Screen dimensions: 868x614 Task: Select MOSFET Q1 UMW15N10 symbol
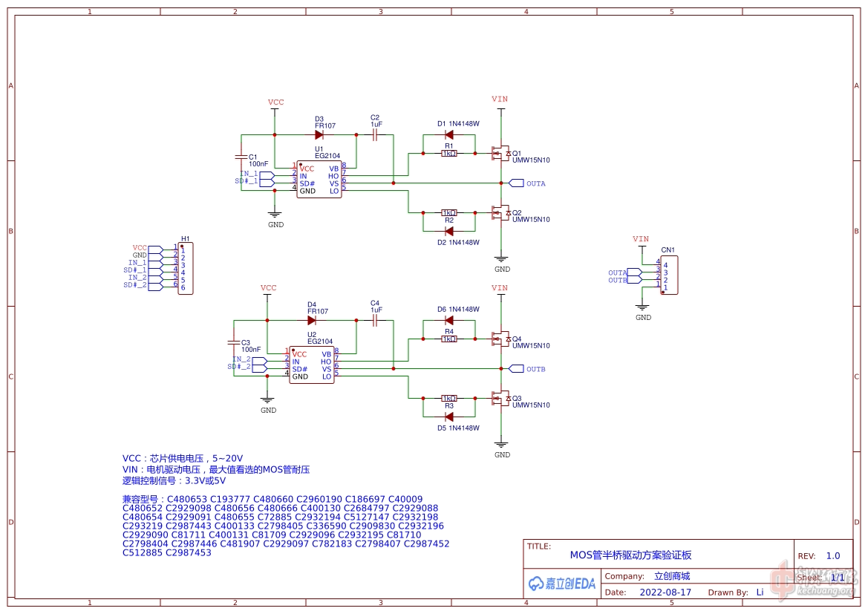pyautogui.click(x=501, y=154)
